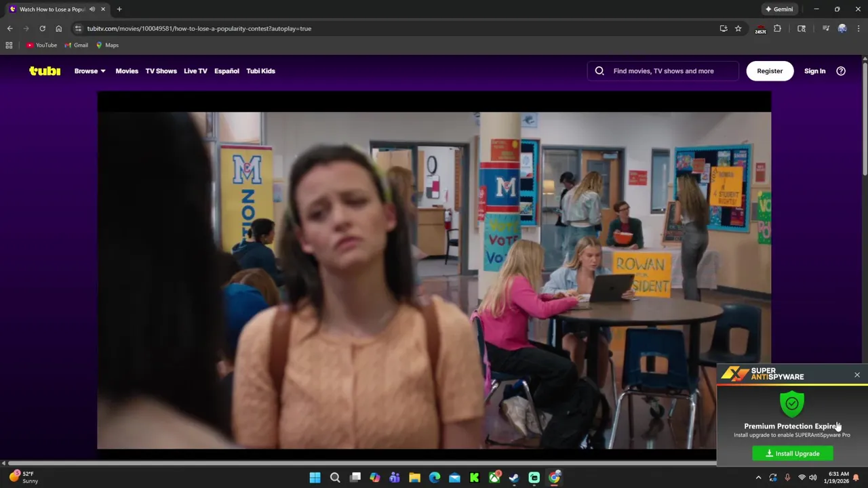
Task: Open the TV Shows section
Action: (x=161, y=70)
